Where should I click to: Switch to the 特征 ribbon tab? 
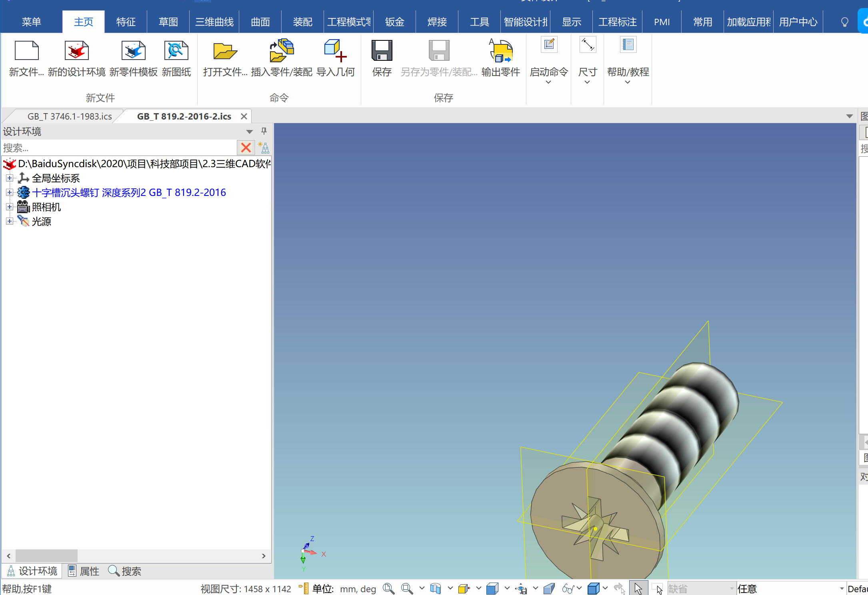pyautogui.click(x=126, y=22)
